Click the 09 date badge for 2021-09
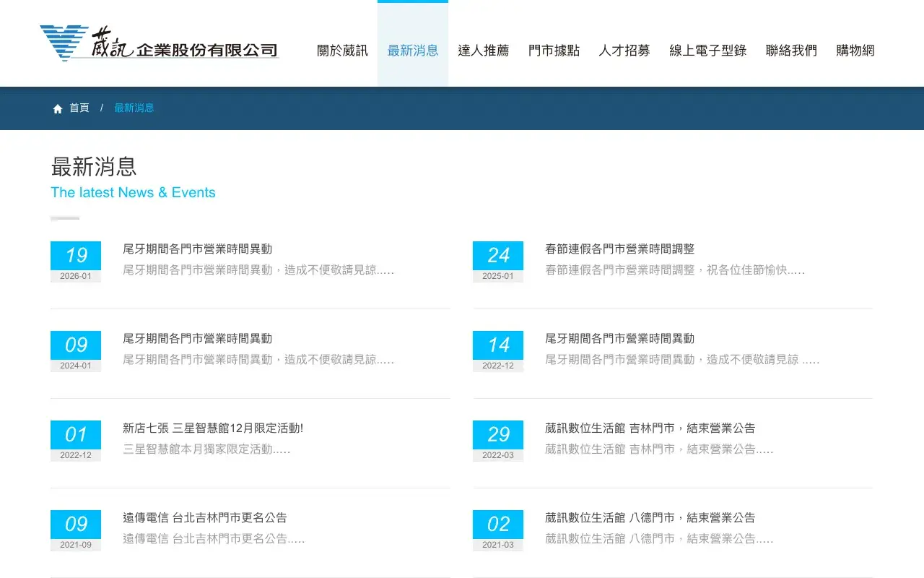This screenshot has height=578, width=924. pyautogui.click(x=76, y=525)
